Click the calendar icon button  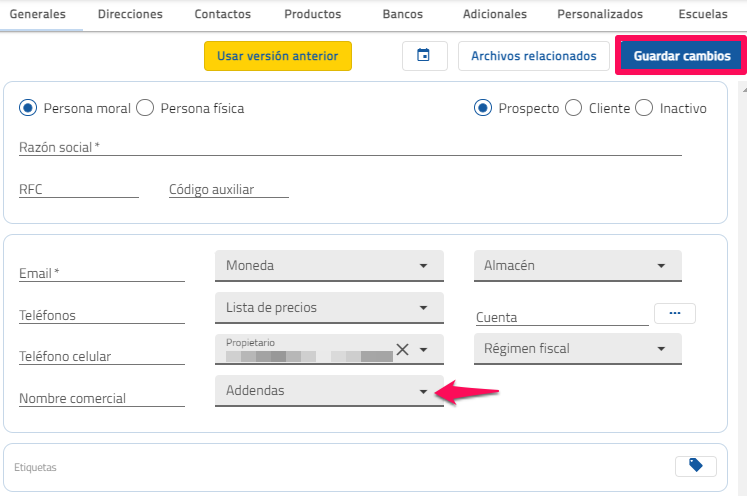coord(424,56)
